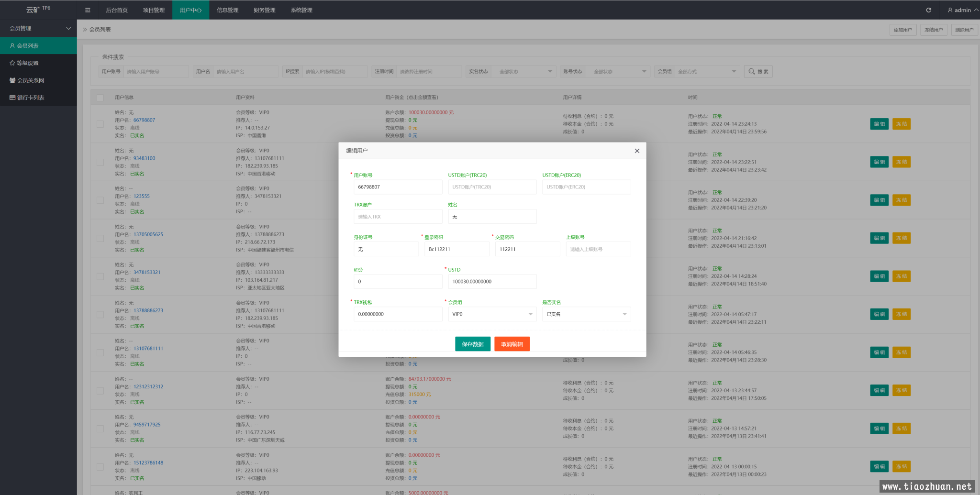Check the row checkbox for user 66798807
The image size is (980, 495).
pos(100,124)
